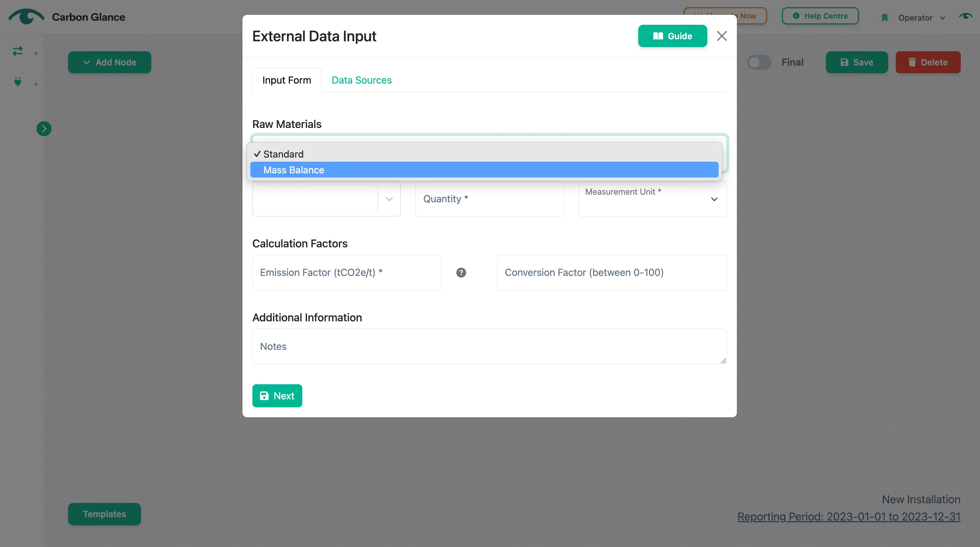980x547 pixels.
Task: Close the External Data Input dialog
Action: [x=722, y=36]
